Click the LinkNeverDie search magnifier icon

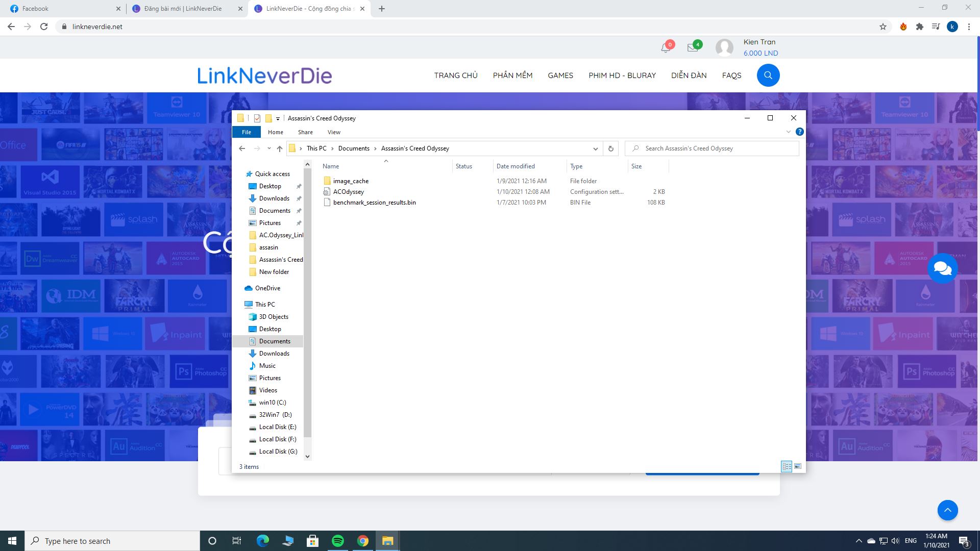point(767,76)
